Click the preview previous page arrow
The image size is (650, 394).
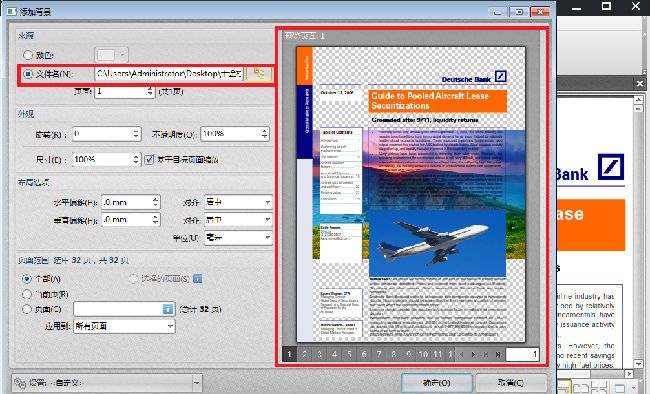(x=461, y=354)
